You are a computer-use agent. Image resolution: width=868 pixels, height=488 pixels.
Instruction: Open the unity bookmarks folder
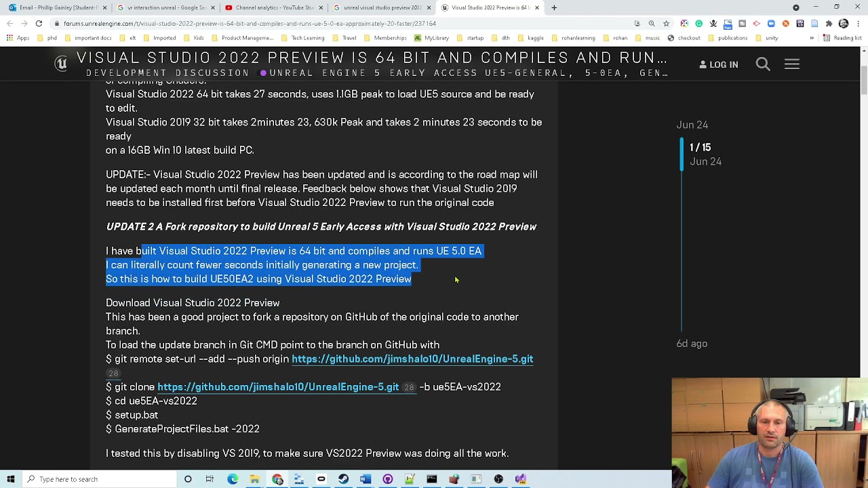click(767, 38)
